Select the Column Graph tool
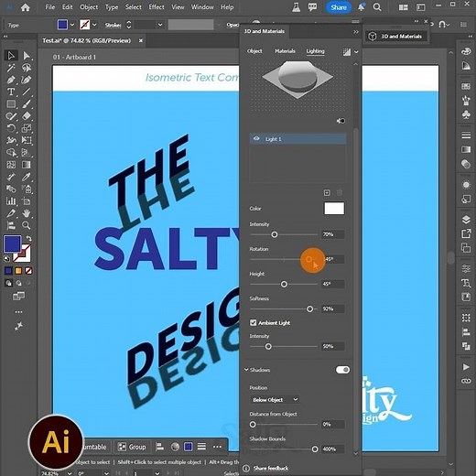 11,201
